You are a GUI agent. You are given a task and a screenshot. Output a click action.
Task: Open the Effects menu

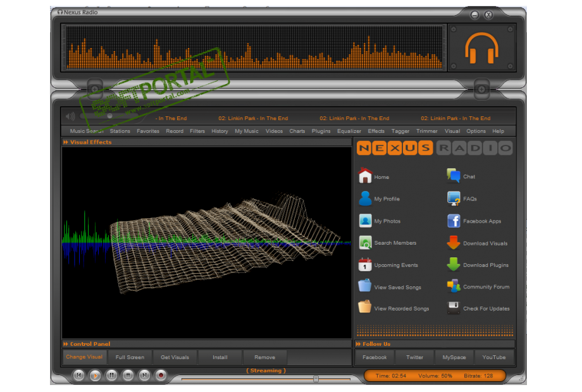[376, 131]
